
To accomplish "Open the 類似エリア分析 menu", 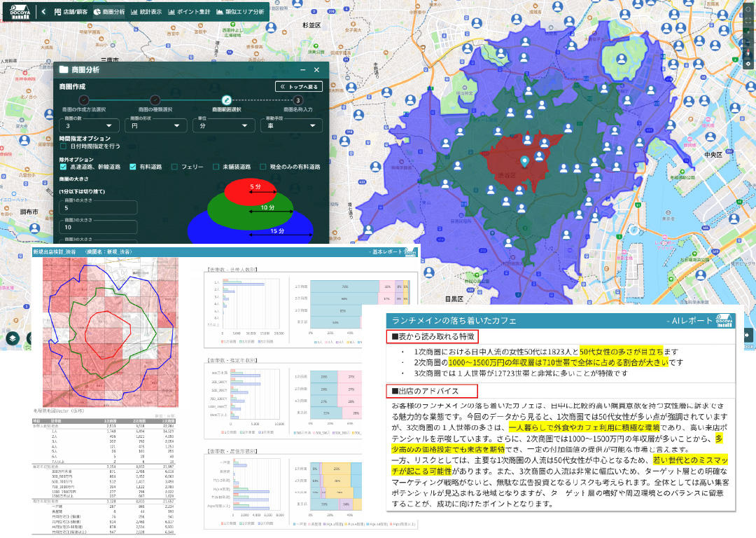I will (240, 12).
